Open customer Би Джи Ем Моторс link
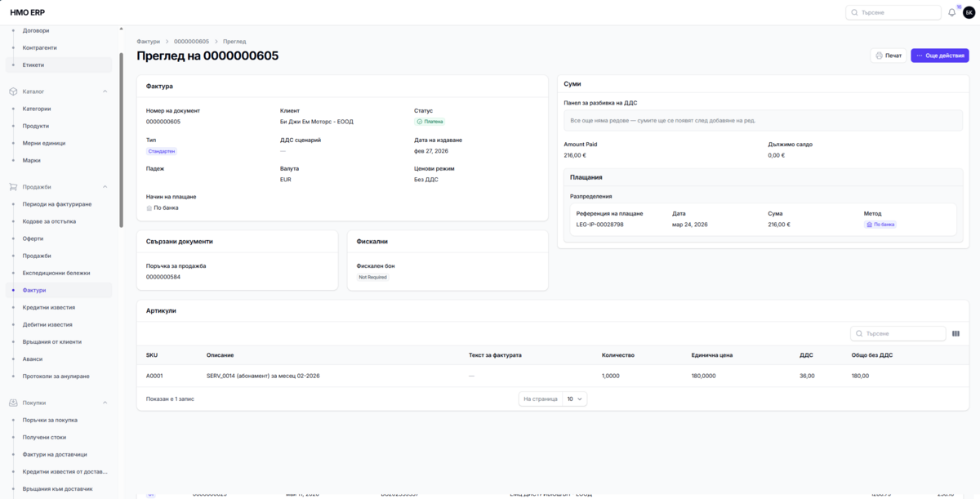Screen dimensions: 980x499 (x=316, y=122)
